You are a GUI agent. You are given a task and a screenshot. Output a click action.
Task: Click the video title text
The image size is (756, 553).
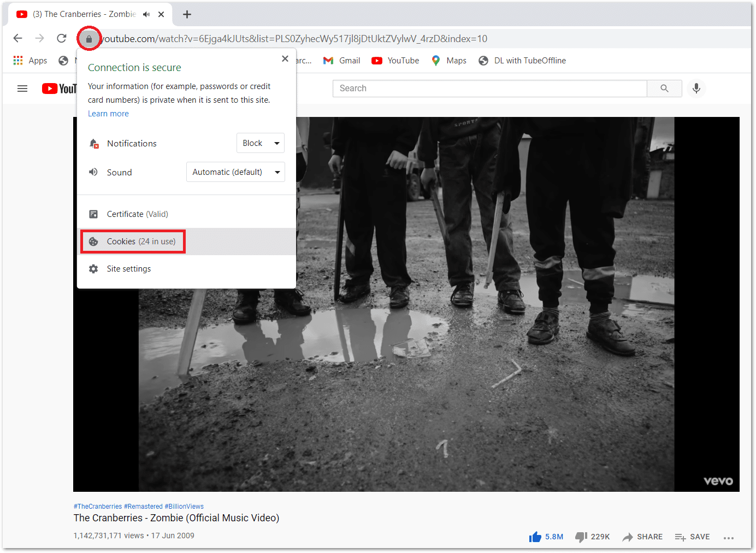pyautogui.click(x=176, y=518)
